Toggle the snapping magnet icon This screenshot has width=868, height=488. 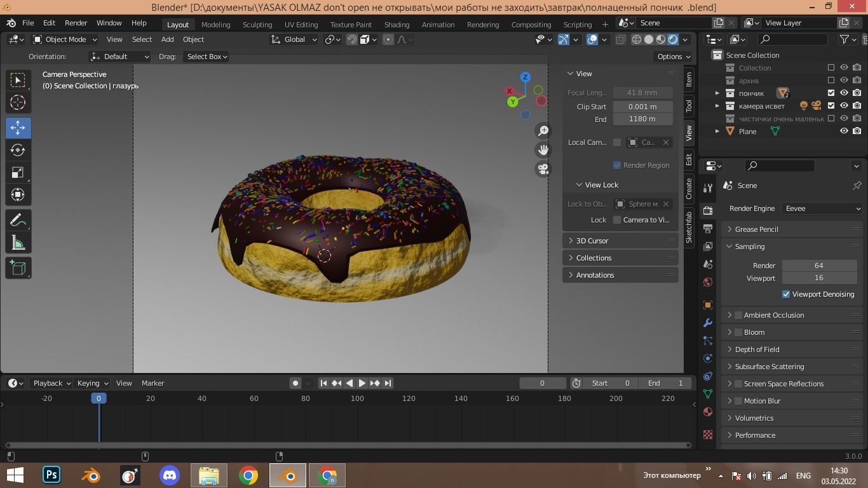click(x=352, y=39)
